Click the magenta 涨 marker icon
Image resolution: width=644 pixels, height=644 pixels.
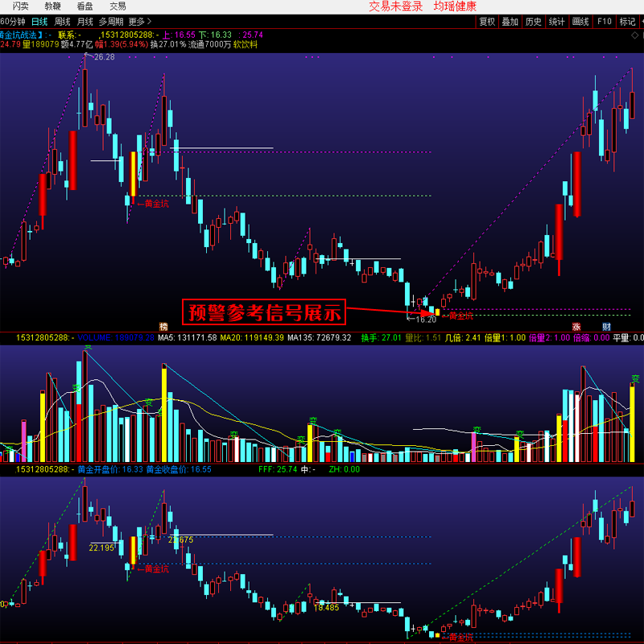click(576, 327)
